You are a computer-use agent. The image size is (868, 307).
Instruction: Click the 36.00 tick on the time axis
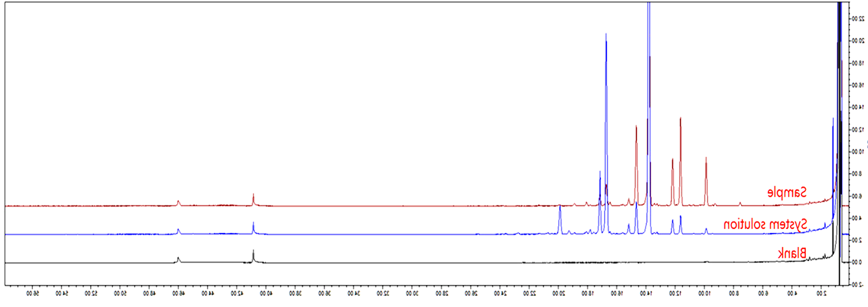[x=325, y=294]
